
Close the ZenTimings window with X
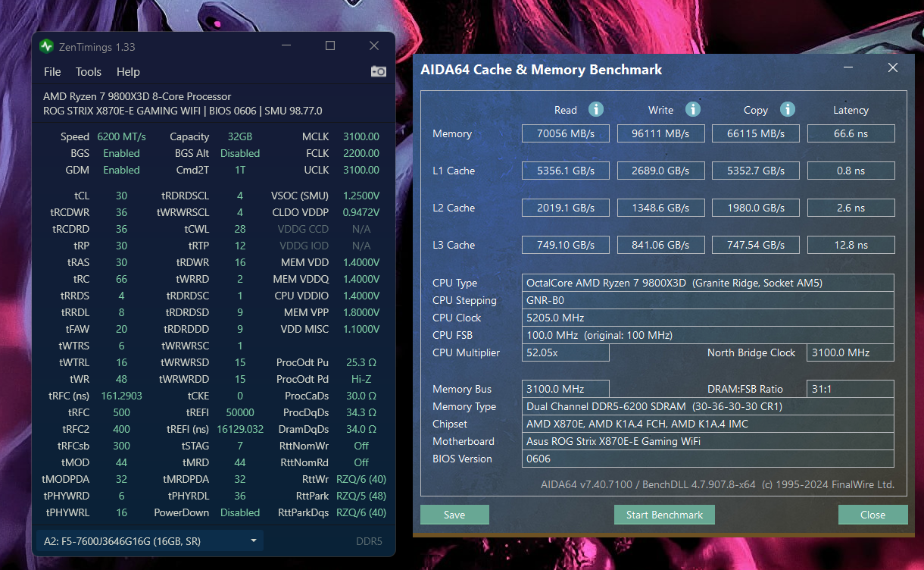click(x=374, y=46)
